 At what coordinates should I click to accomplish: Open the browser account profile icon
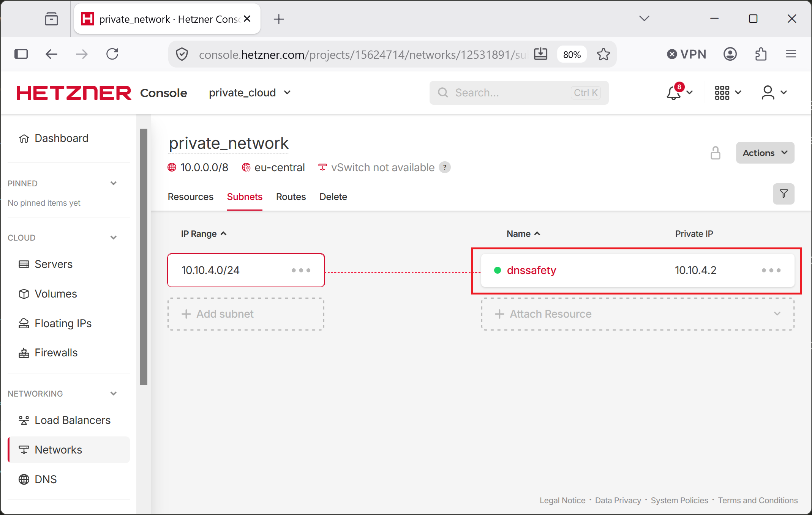tap(730, 54)
